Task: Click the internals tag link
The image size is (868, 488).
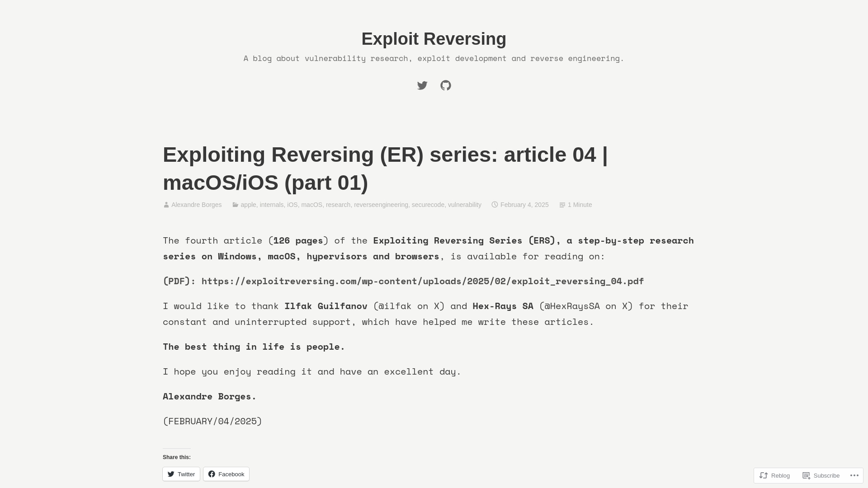Action: (271, 204)
